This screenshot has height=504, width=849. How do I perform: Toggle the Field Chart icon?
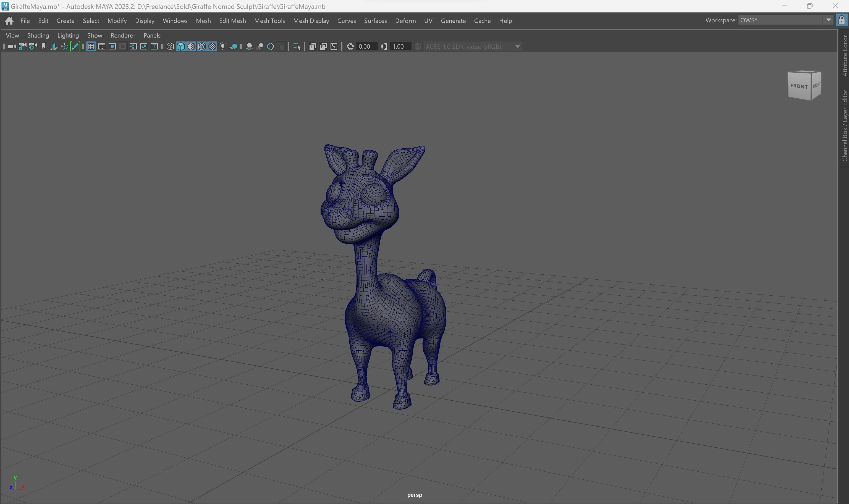[x=133, y=46]
